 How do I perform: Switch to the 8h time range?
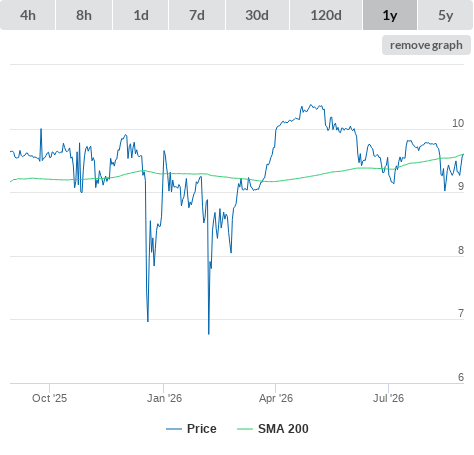coord(84,15)
